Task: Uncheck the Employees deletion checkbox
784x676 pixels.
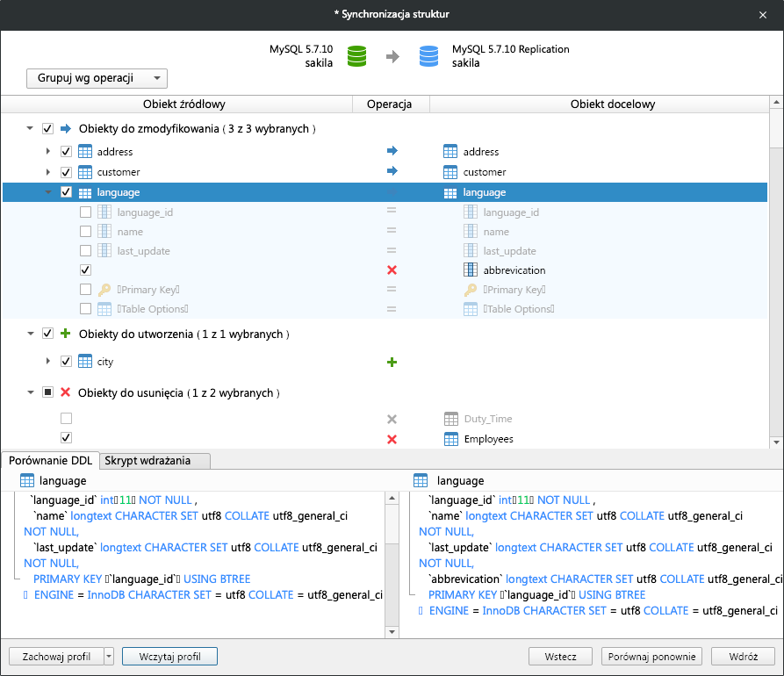Action: tap(66, 438)
